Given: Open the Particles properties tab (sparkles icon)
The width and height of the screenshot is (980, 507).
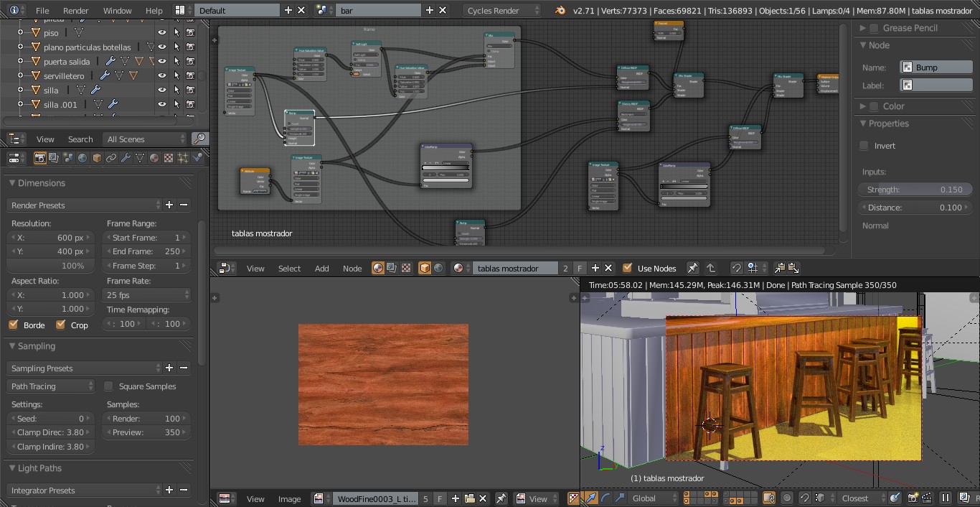Looking at the screenshot, I should [183, 158].
